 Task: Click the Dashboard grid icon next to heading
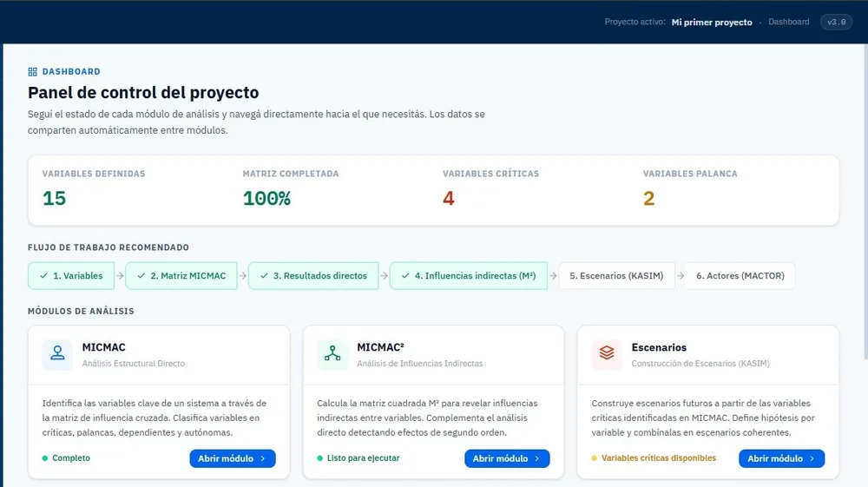click(33, 72)
